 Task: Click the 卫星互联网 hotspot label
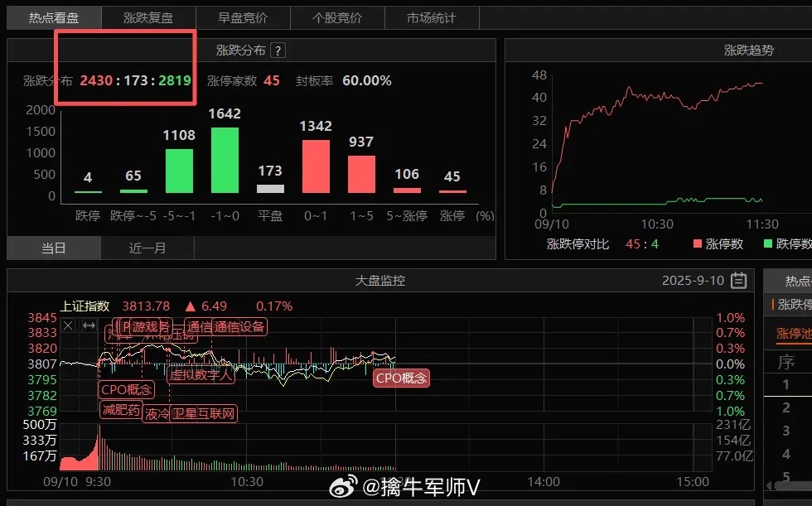click(204, 413)
